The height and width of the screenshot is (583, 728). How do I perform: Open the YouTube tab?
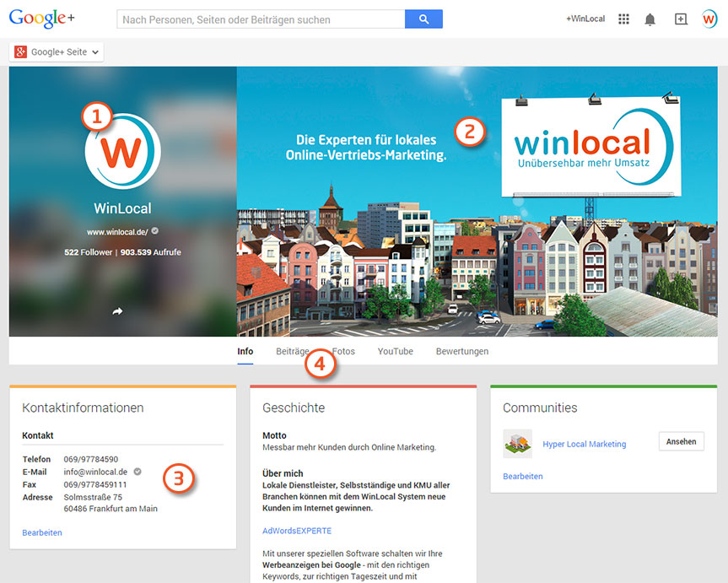[395, 351]
